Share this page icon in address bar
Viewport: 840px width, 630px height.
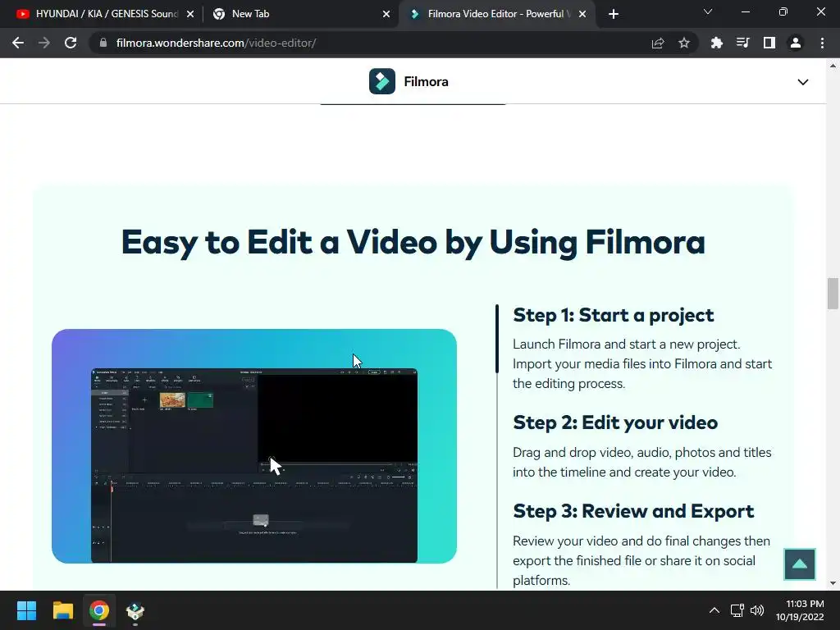(x=658, y=43)
